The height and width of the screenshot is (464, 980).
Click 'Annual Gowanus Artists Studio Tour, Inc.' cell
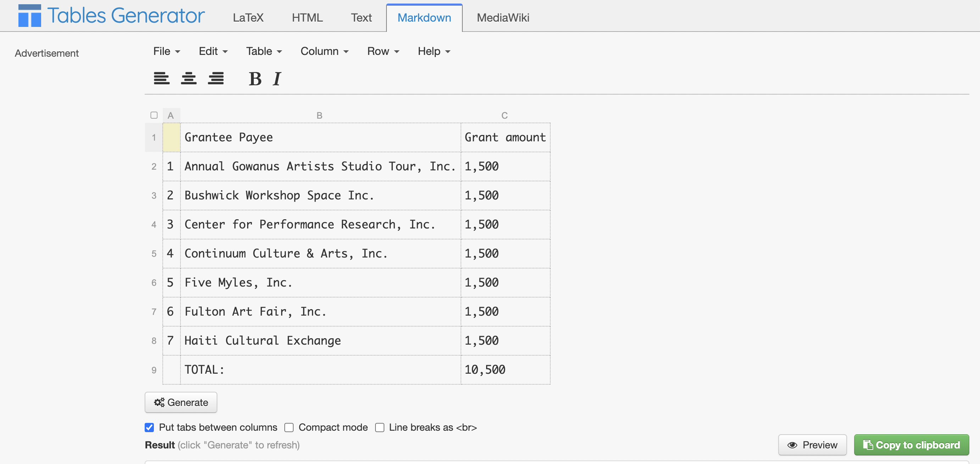point(320,166)
